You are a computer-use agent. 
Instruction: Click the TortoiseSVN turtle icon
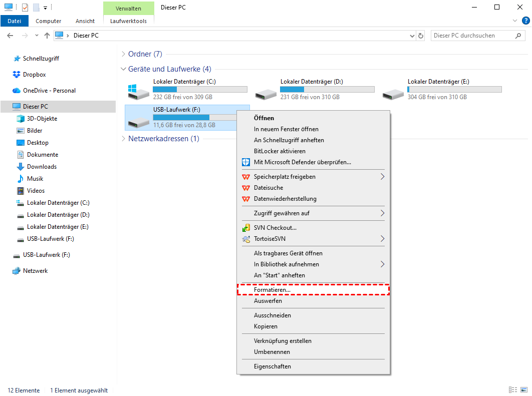coord(245,239)
